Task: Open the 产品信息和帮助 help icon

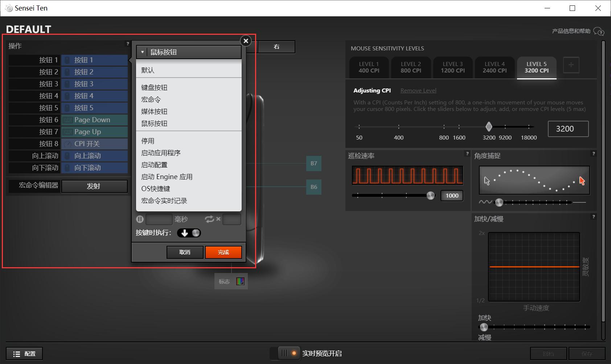Action: coord(598,31)
